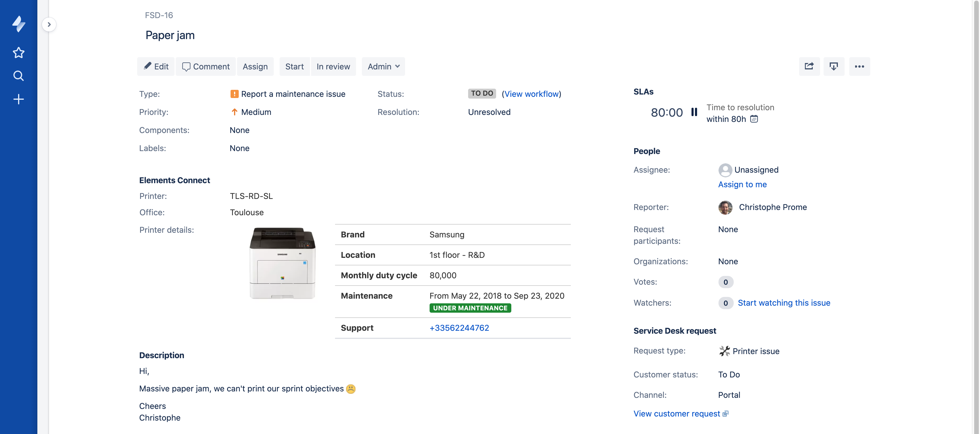Open starred items from the sidebar star
980x434 pixels.
tap(18, 52)
